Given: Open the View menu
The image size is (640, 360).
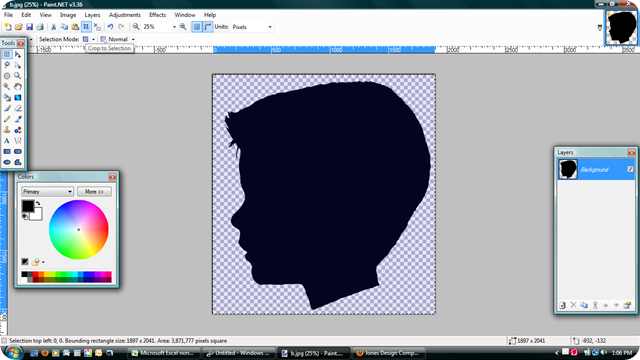Looking at the screenshot, I should click(45, 15).
